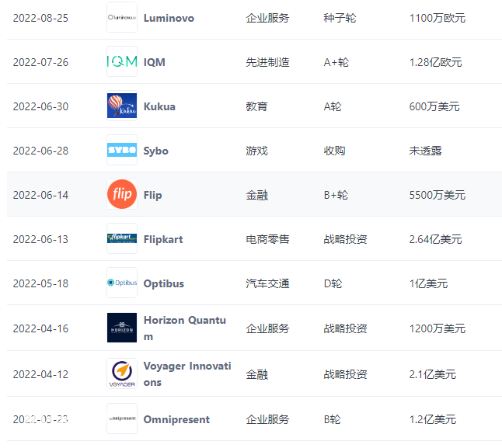Click the Luminovo company logo
The image size is (502, 448).
pos(122,17)
